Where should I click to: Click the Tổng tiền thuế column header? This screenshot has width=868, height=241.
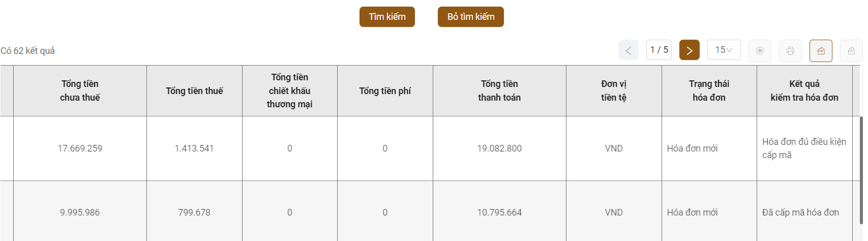(194, 91)
